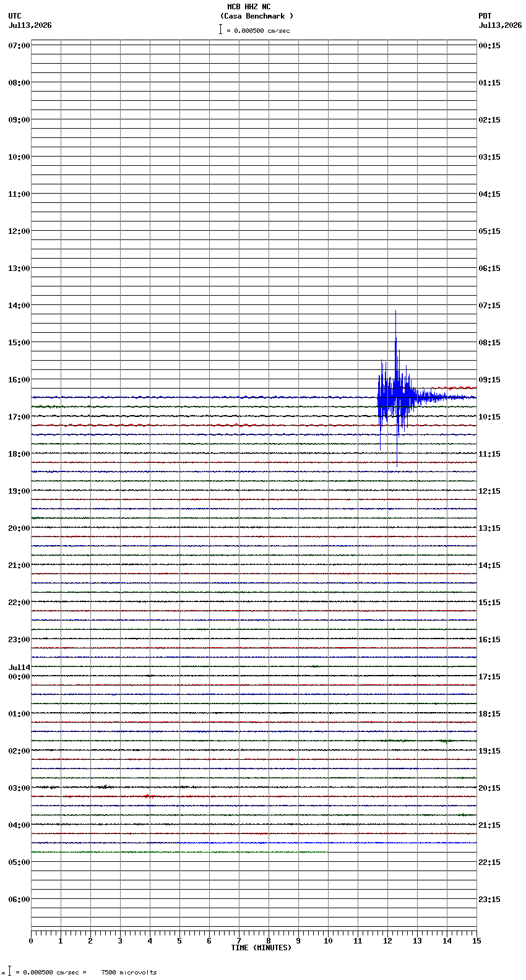Click the '08:00' UTC time label
This screenshot has height=980, width=526.
click(19, 83)
